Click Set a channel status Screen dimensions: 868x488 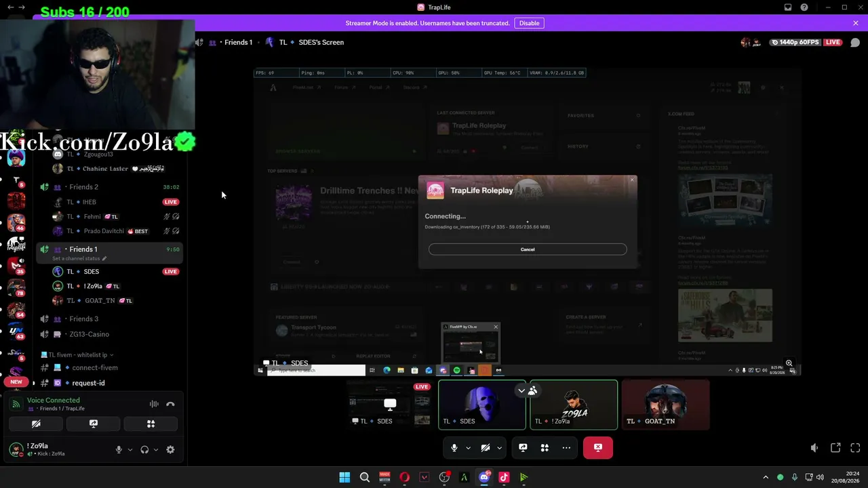pyautogui.click(x=77, y=259)
